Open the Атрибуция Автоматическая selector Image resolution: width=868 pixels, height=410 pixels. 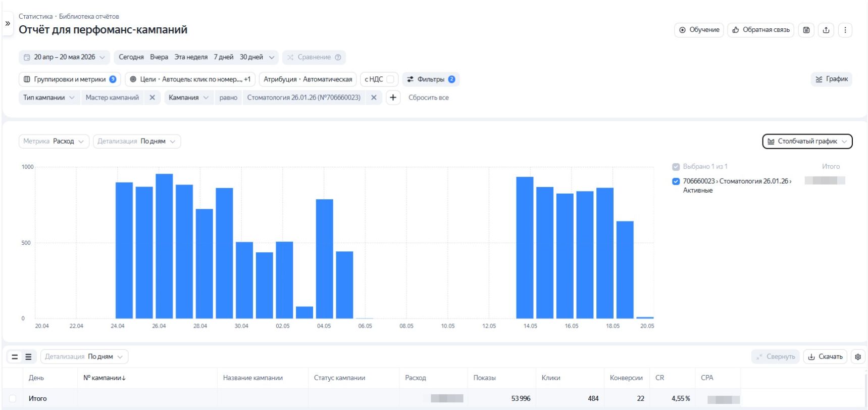coord(308,79)
